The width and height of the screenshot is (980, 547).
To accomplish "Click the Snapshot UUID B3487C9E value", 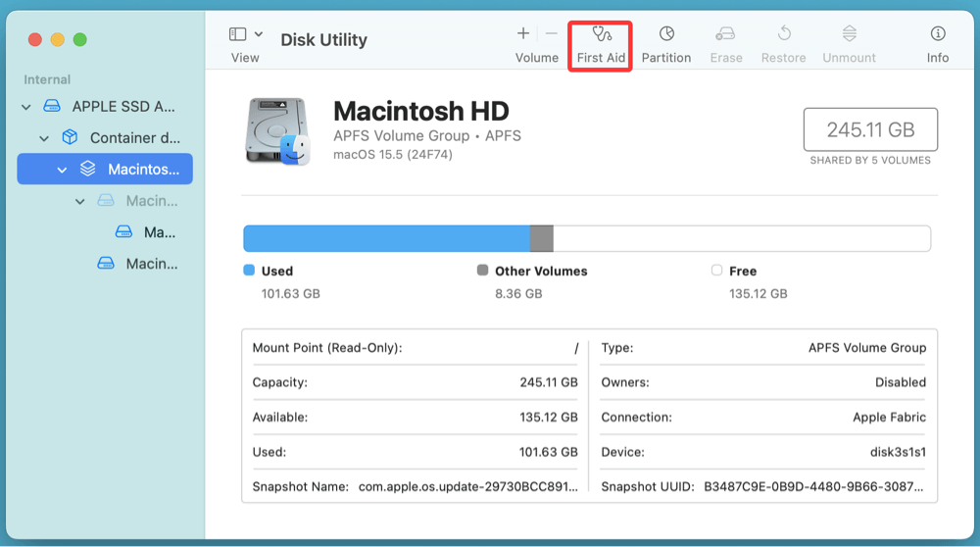I will (x=813, y=487).
